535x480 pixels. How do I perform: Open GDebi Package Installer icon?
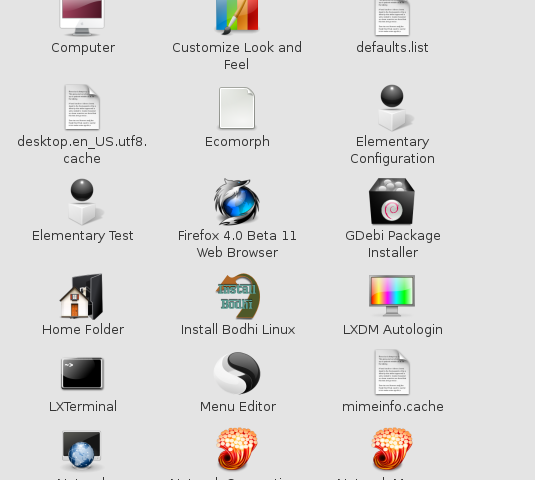pyautogui.click(x=392, y=201)
